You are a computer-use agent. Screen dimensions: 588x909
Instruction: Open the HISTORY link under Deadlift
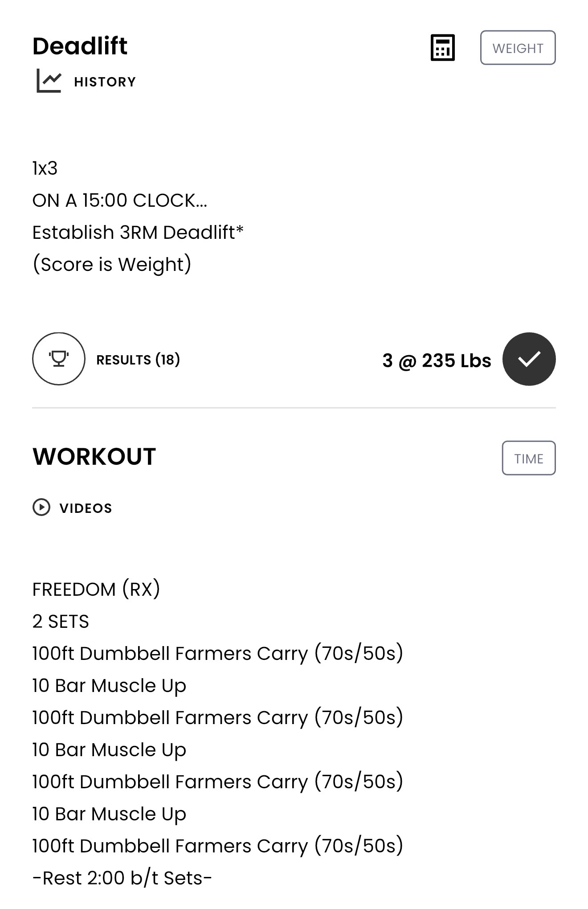click(105, 82)
